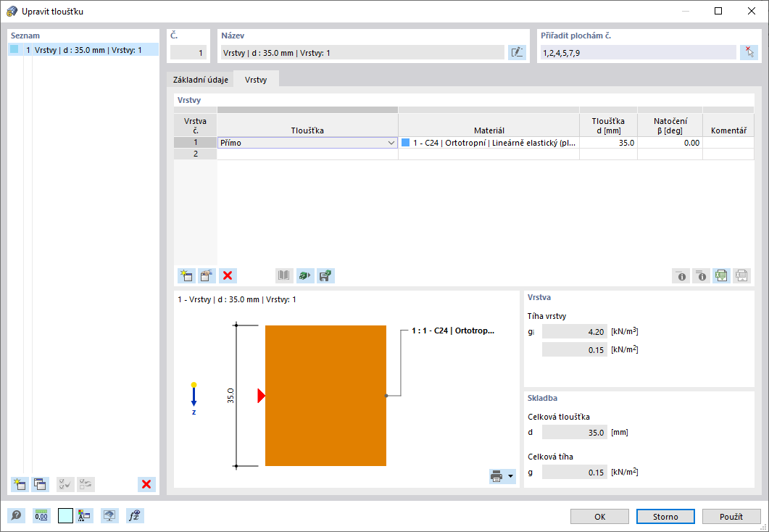Click the Materiál column header
The height and width of the screenshot is (532, 769).
[x=489, y=125]
